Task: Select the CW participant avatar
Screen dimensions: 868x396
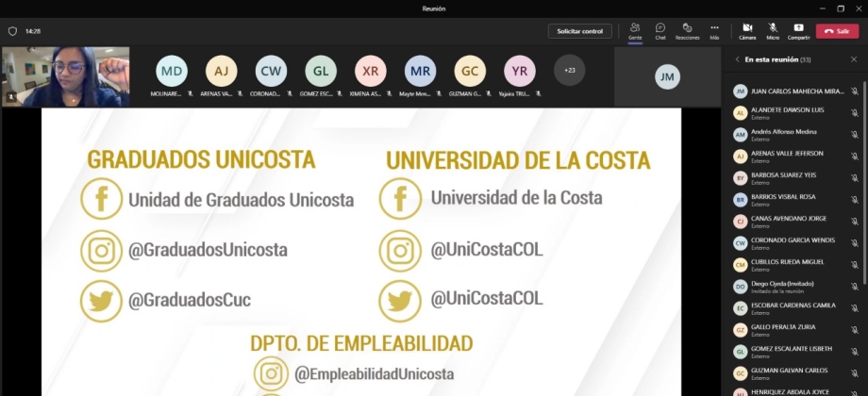Action: pyautogui.click(x=272, y=71)
